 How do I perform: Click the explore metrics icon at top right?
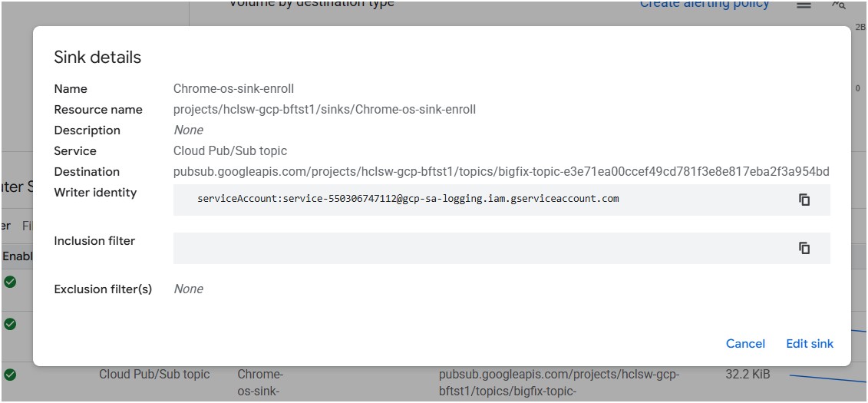click(x=839, y=5)
